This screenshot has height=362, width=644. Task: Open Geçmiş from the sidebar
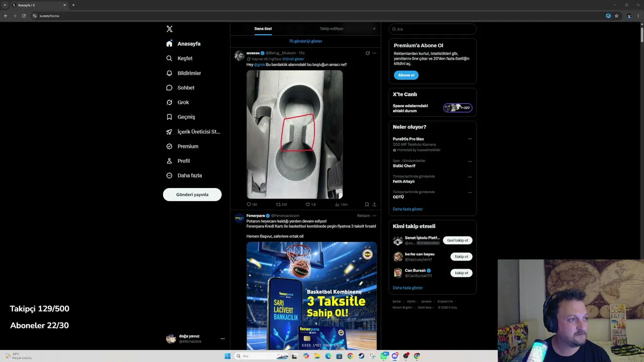click(x=181, y=117)
